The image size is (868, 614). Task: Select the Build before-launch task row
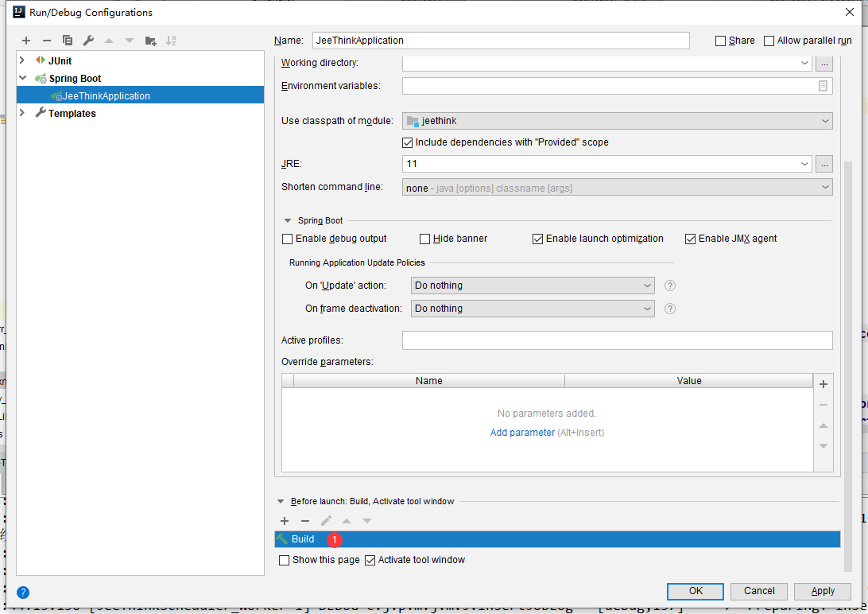[x=557, y=539]
